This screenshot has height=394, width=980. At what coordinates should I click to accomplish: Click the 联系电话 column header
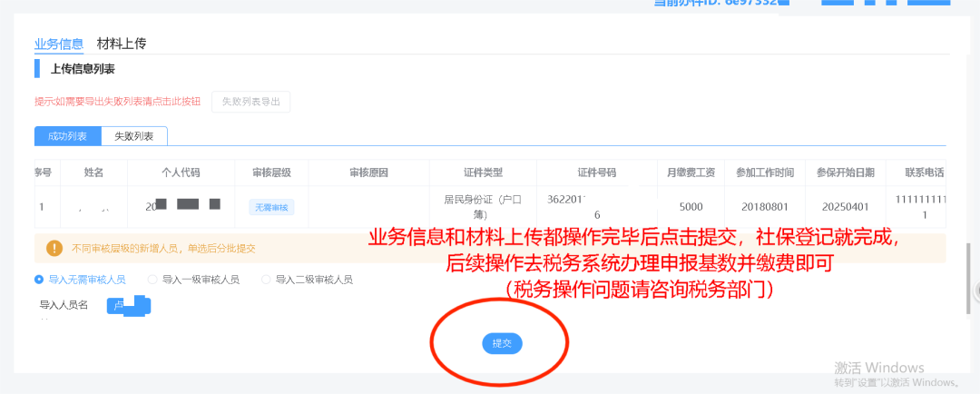click(916, 173)
